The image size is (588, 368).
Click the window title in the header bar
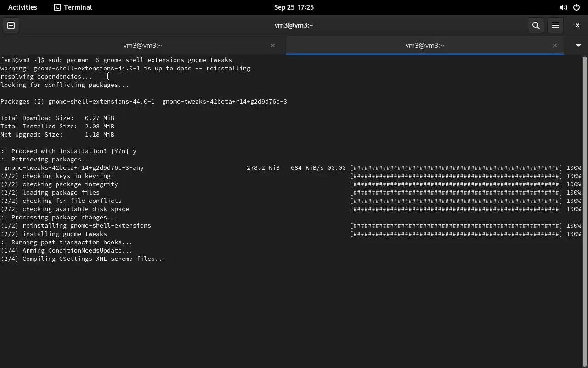click(x=294, y=25)
